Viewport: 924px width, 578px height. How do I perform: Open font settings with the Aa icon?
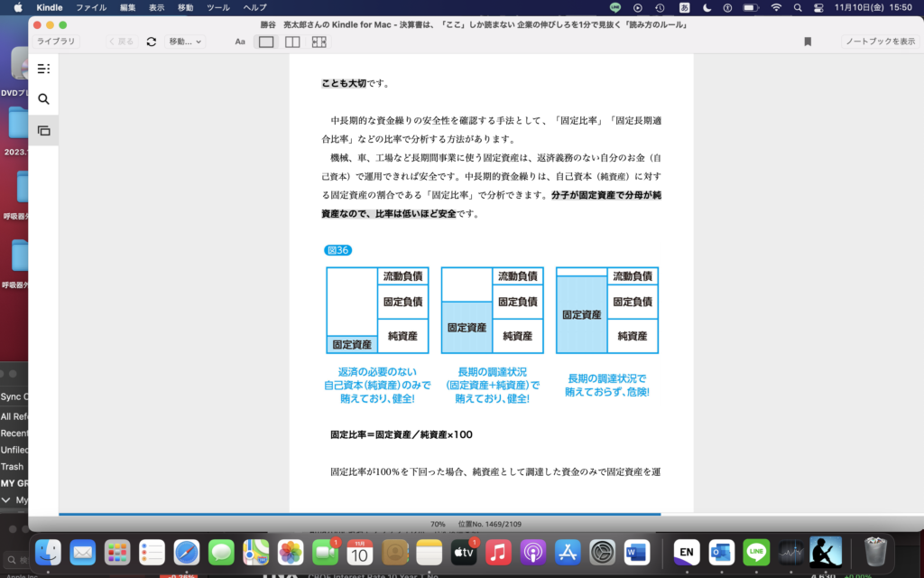240,42
